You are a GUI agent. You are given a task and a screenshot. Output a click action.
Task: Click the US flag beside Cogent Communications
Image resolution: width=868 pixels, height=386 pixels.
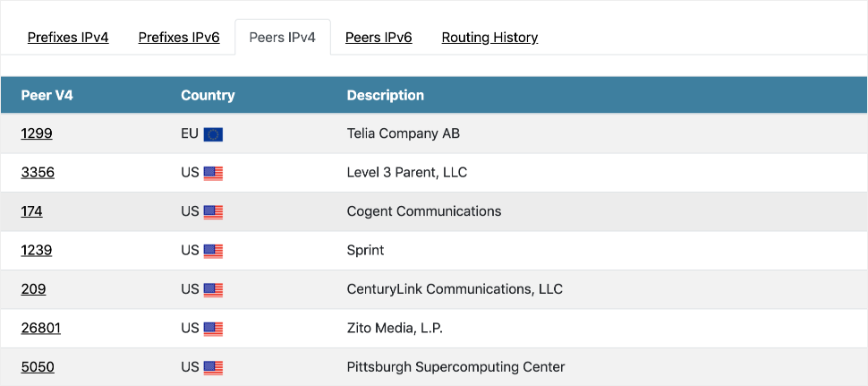(213, 212)
